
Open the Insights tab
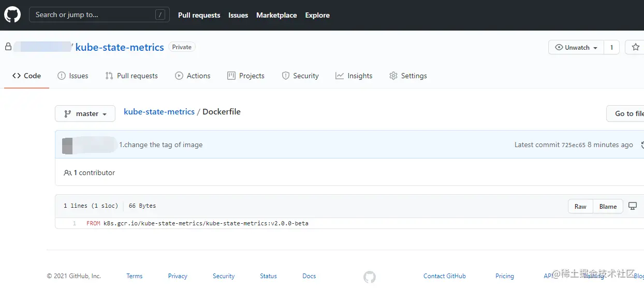tap(354, 76)
